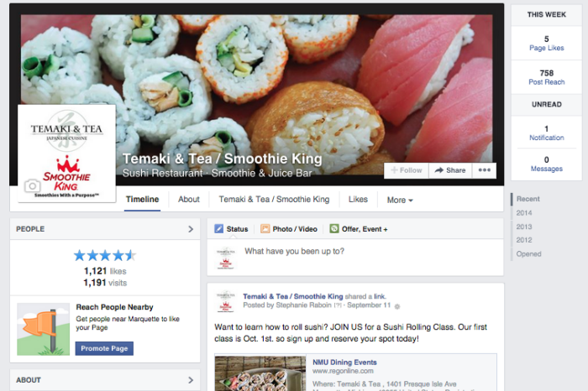The image size is (588, 391).
Task: Click the What have you been up to field
Action: 355,258
